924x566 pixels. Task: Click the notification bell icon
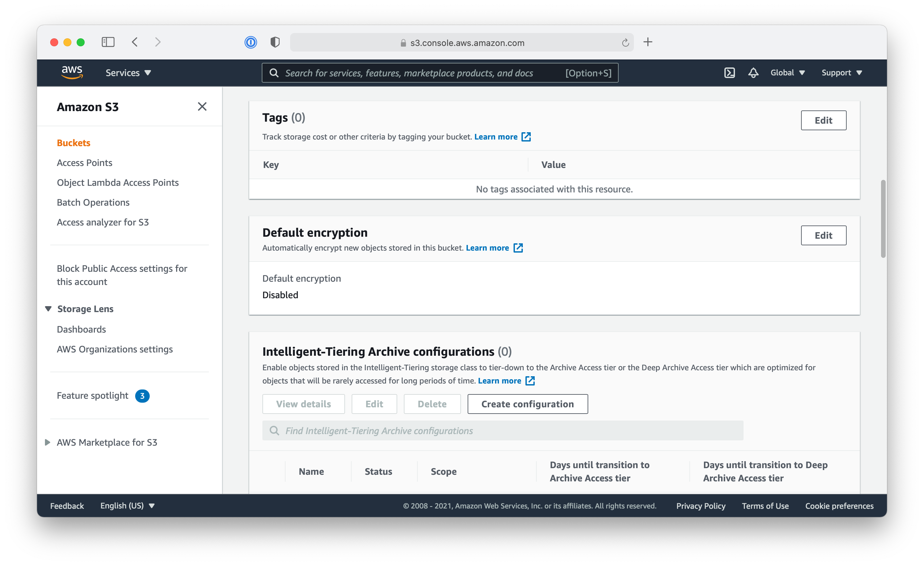753,73
